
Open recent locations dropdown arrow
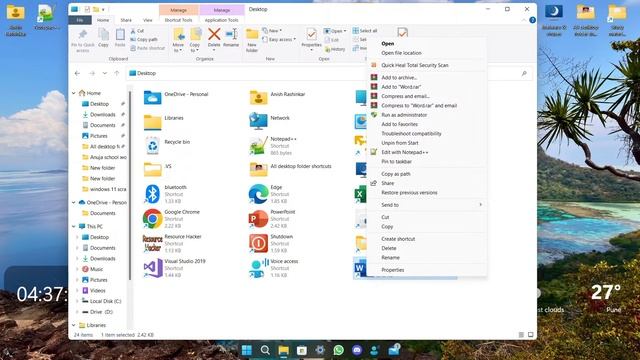(x=105, y=73)
